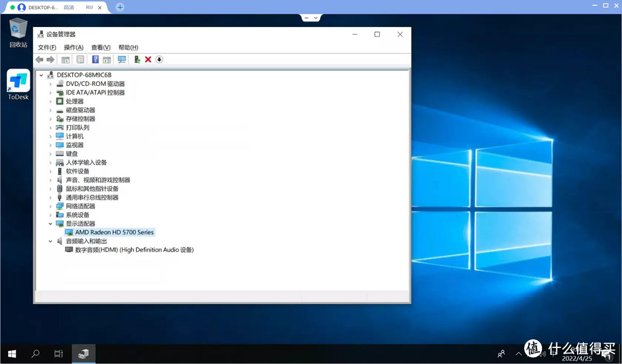Select the ToDesk desktop shortcut

point(18,85)
